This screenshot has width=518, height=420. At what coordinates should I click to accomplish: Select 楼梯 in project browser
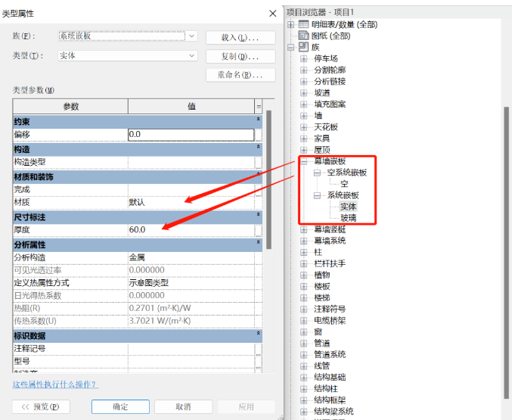point(322,297)
